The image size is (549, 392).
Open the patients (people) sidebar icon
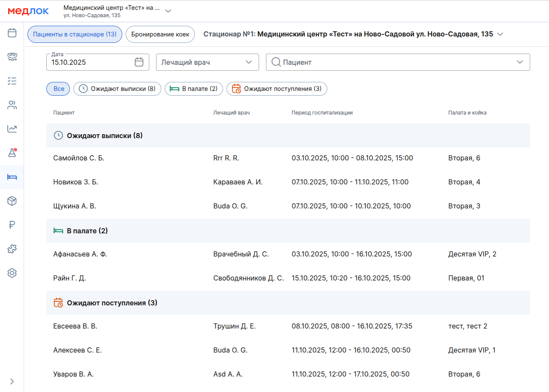(x=12, y=105)
